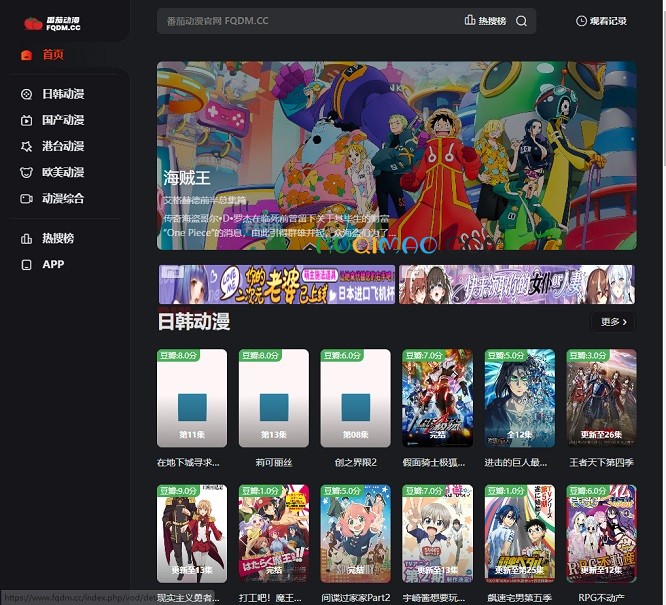Screen dimensions: 666x605
Task: Open the 现实主义勇者 poster card
Action: pyautogui.click(x=192, y=534)
